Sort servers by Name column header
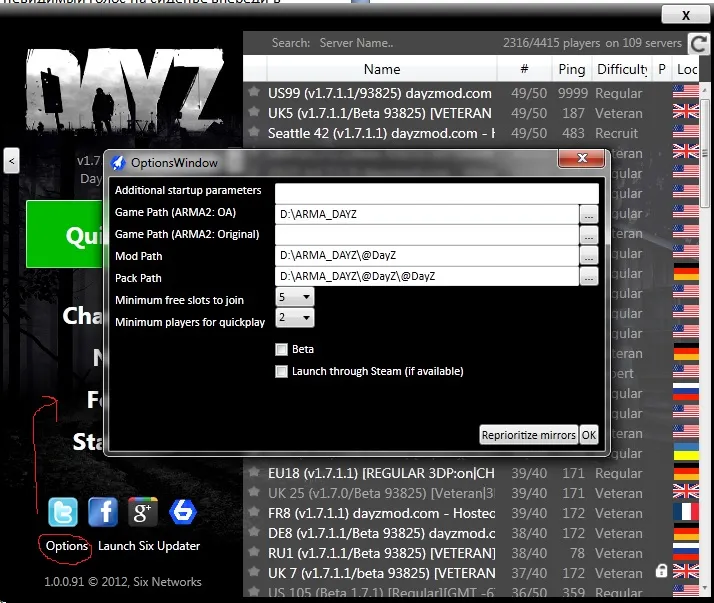The height and width of the screenshot is (603, 714). point(381,69)
